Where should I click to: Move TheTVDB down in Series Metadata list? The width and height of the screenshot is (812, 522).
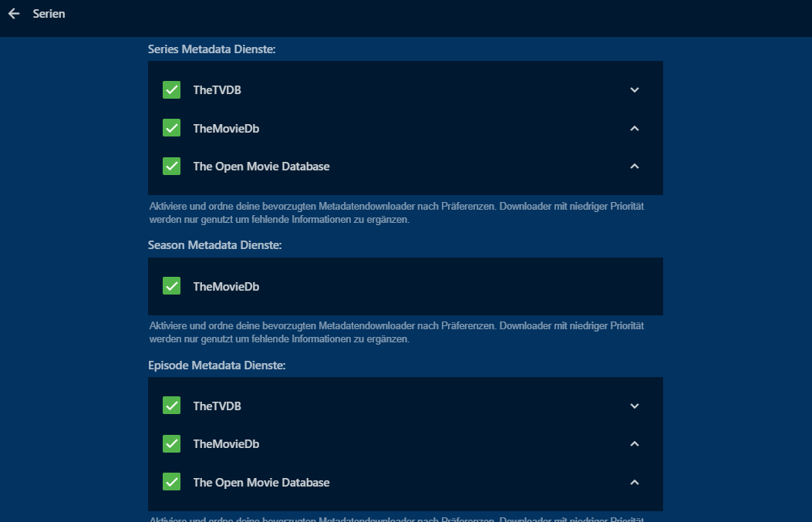point(635,90)
